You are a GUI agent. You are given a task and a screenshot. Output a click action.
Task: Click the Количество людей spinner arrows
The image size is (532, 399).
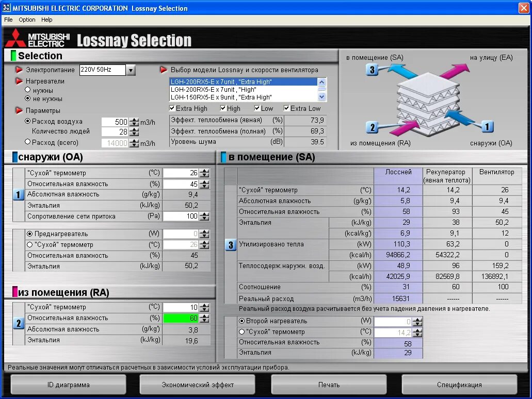[134, 132]
